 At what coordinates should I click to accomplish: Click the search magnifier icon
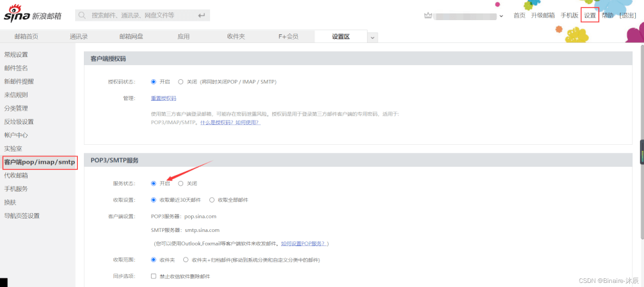83,15
